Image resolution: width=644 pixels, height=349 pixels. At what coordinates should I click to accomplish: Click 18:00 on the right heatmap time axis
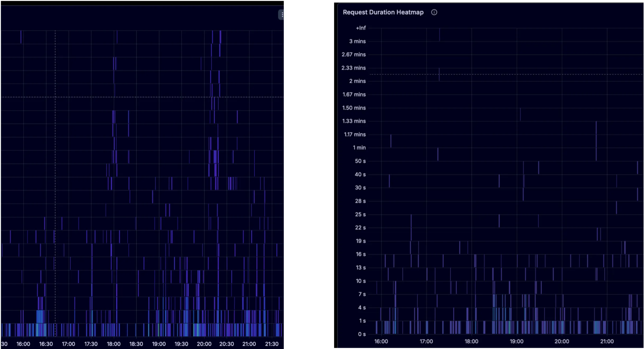(472, 341)
